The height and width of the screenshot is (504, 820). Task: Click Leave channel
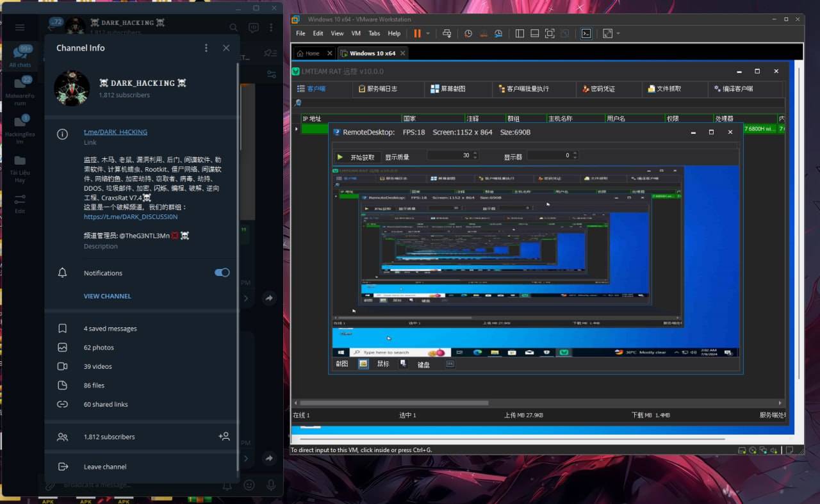(x=141, y=467)
